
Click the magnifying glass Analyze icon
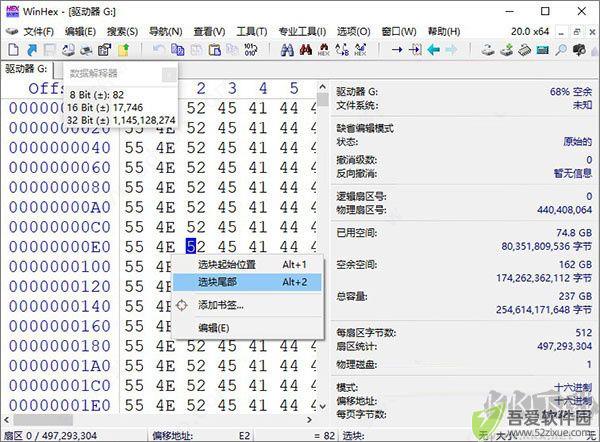click(x=561, y=50)
